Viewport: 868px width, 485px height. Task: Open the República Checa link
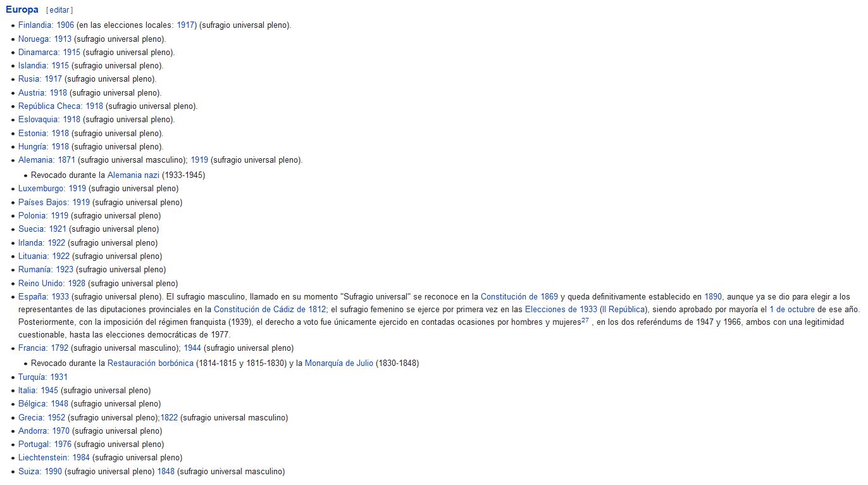tap(50, 106)
